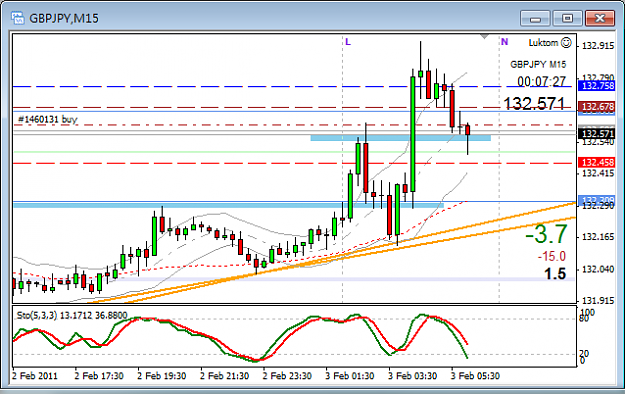625x394 pixels.
Task: Click the purple L session marker
Action: [x=348, y=42]
